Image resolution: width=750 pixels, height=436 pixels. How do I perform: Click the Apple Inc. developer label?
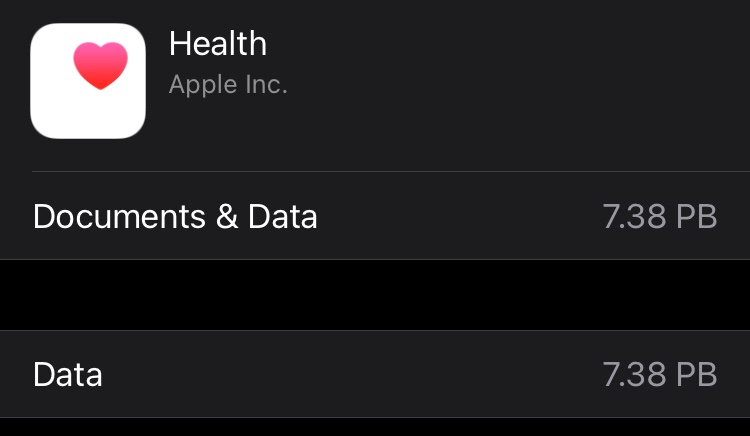click(x=228, y=85)
